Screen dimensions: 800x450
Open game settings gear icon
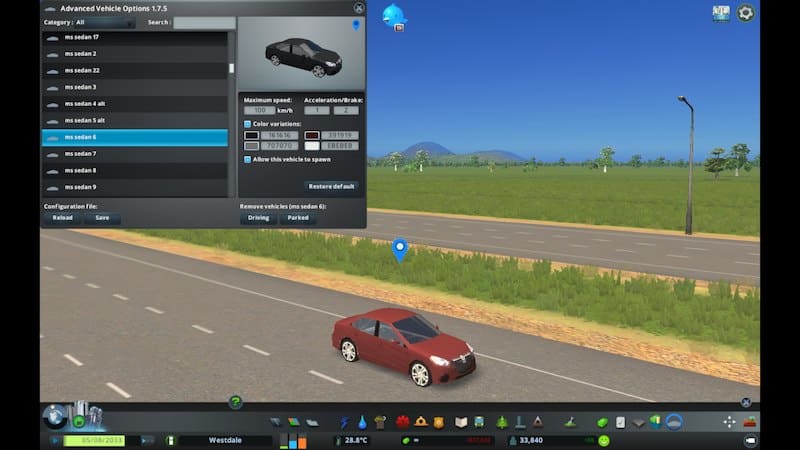746,13
